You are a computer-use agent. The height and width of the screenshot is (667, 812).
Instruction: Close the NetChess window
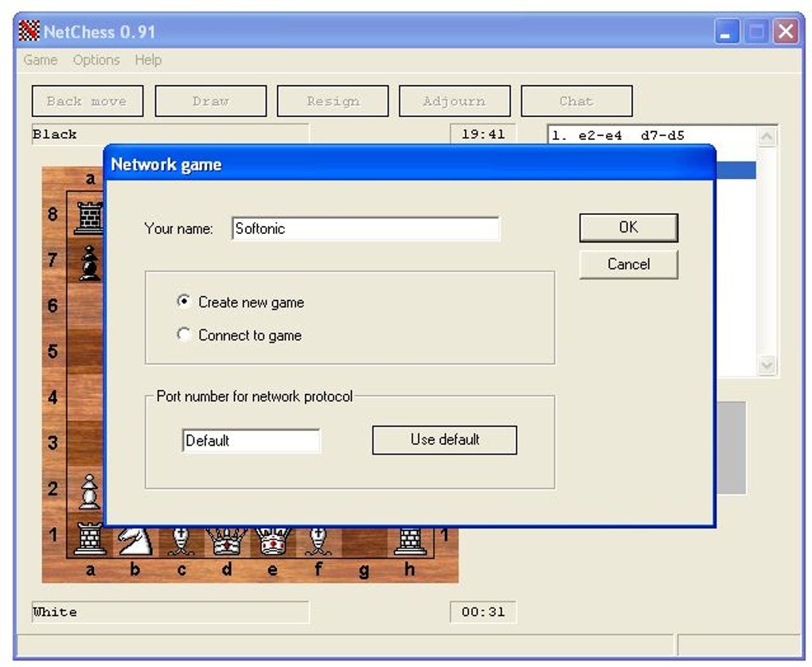tap(785, 32)
